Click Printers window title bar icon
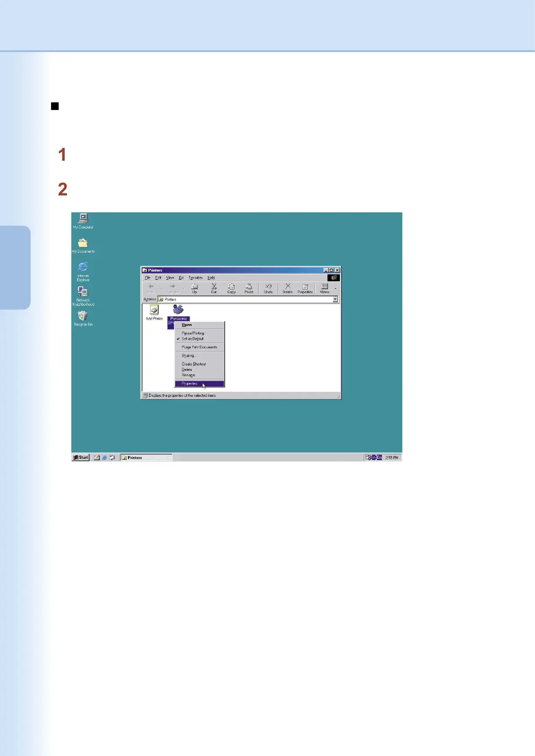The height and width of the screenshot is (756, 535). [145, 270]
